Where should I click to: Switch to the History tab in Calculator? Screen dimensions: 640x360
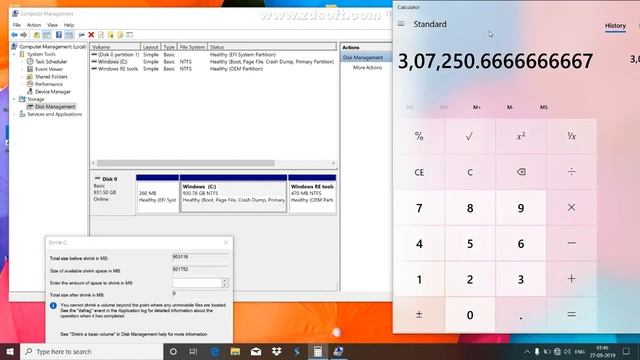point(615,26)
